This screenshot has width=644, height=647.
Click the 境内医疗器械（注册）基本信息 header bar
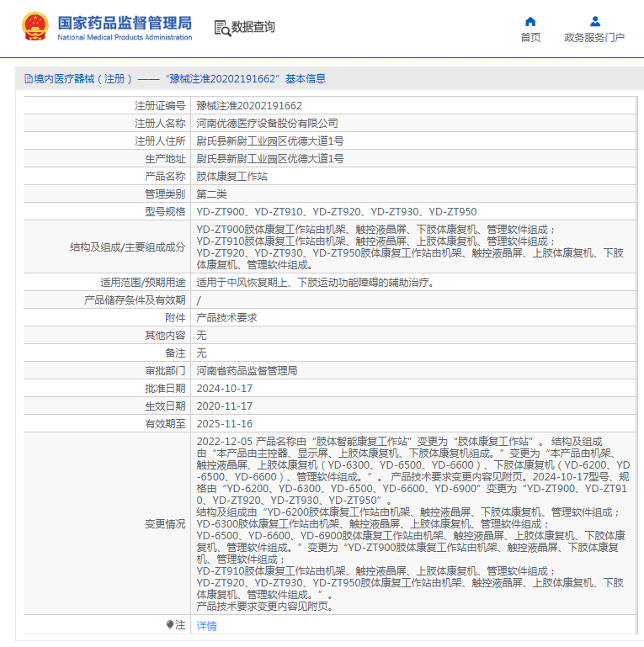point(329,78)
